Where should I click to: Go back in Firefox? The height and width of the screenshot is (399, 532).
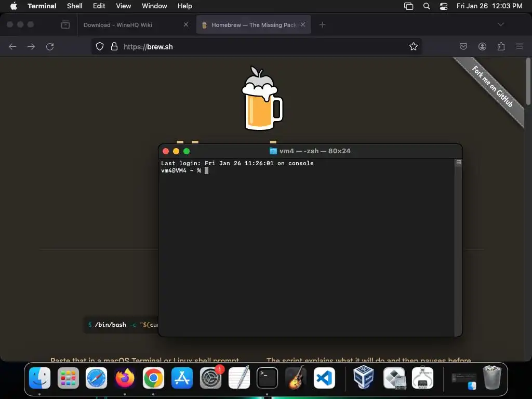(12, 46)
